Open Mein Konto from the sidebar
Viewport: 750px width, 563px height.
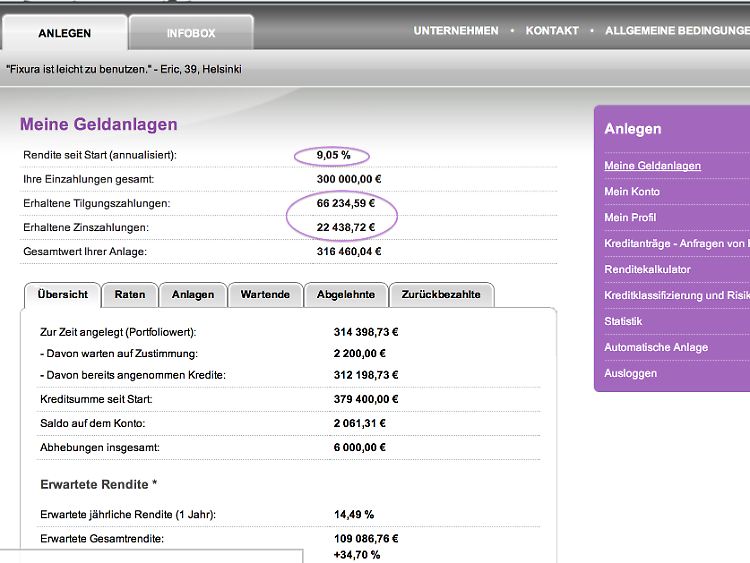632,192
